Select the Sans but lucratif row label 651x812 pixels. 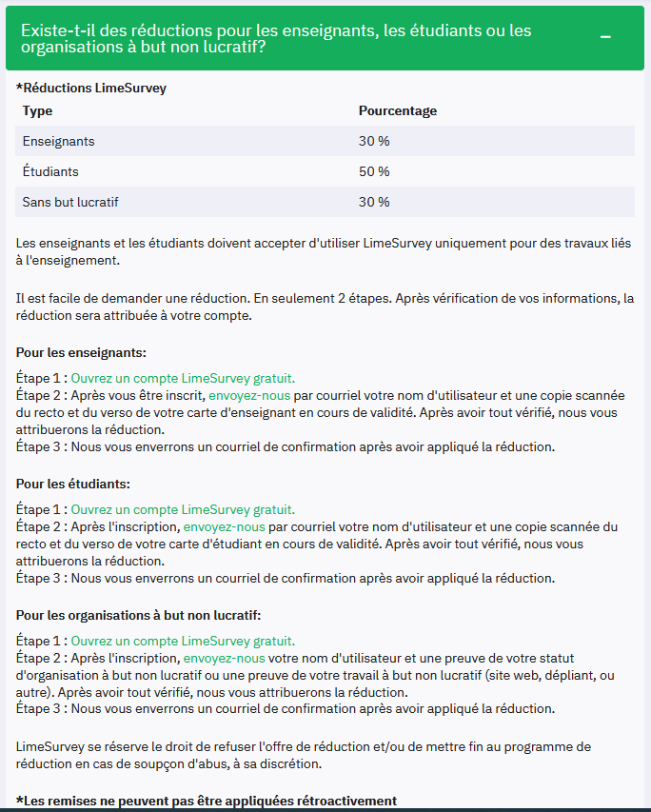click(x=69, y=202)
